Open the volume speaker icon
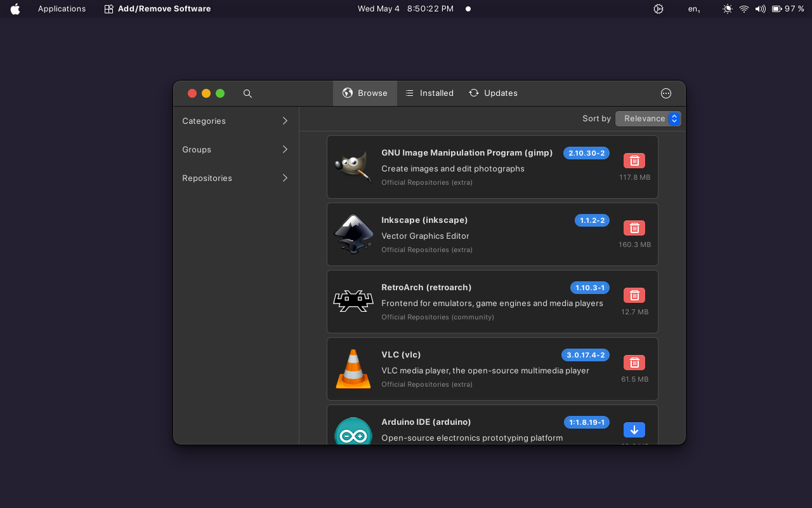Screen dimensions: 812x508 click(761, 9)
